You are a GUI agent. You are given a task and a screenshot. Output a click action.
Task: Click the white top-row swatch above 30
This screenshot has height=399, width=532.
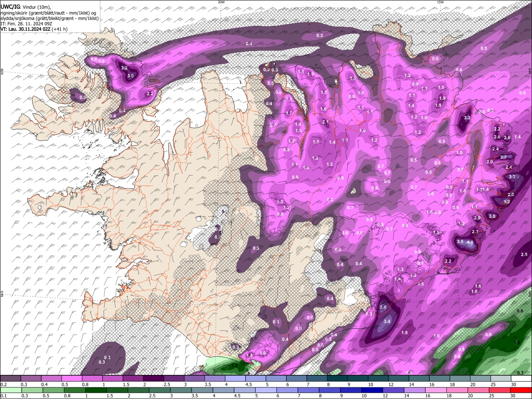(x=521, y=379)
